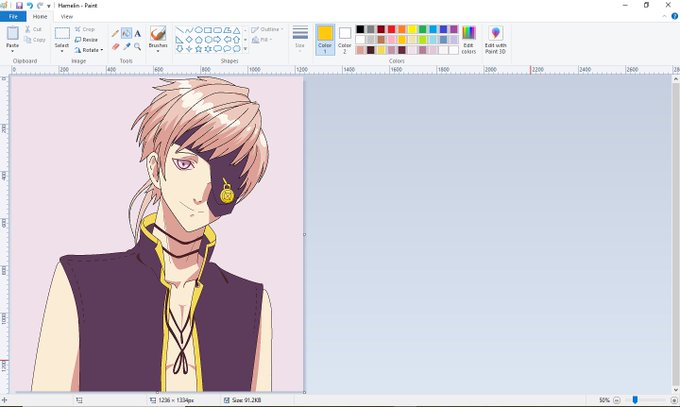Viewport: 680px width, 407px height.
Task: Pick the red color swatch
Action: pyautogui.click(x=391, y=29)
